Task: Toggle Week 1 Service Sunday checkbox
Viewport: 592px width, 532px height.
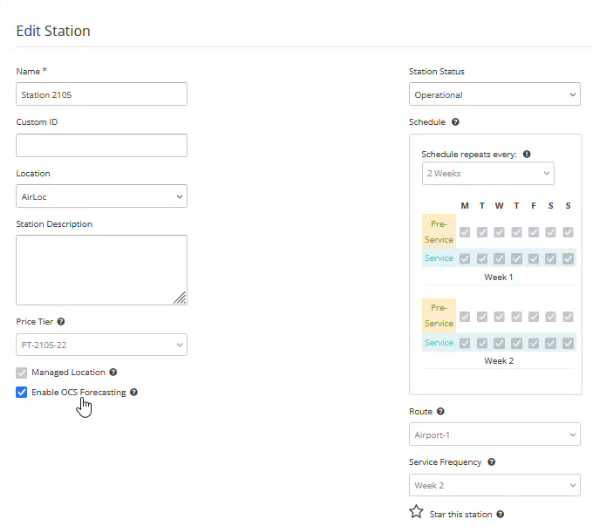Action: 568,259
